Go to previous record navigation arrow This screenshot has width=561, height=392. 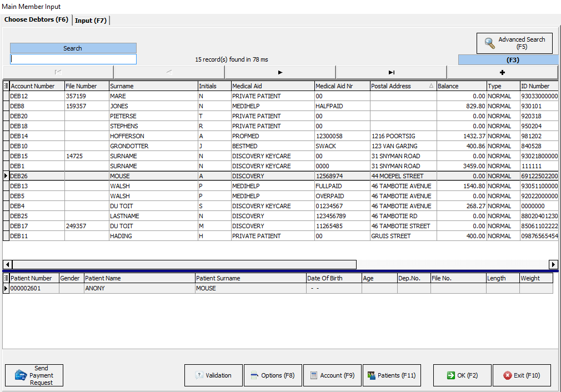(169, 72)
